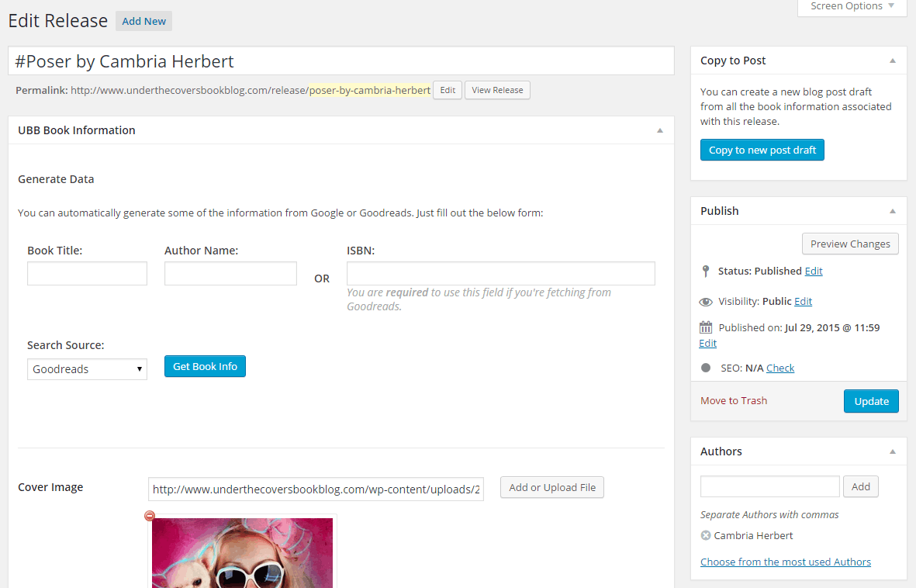Open the Search Source dropdown
Screen dimensions: 916x588
(87, 369)
